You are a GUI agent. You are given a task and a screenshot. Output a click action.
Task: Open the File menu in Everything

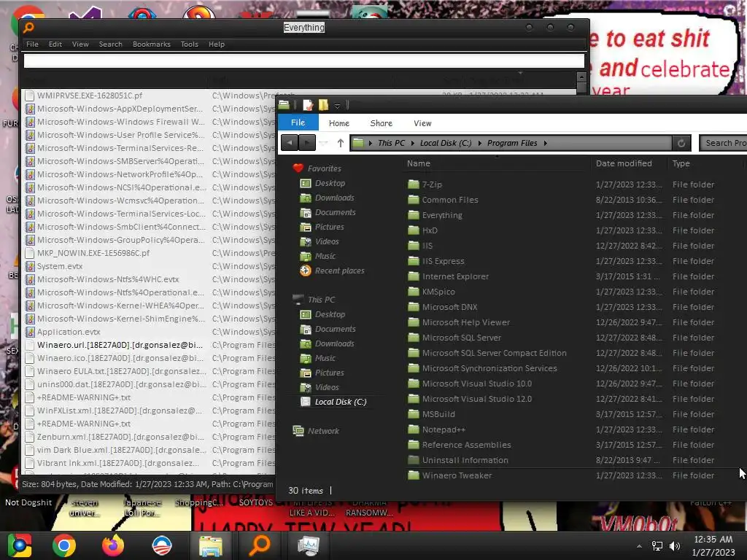(x=32, y=44)
